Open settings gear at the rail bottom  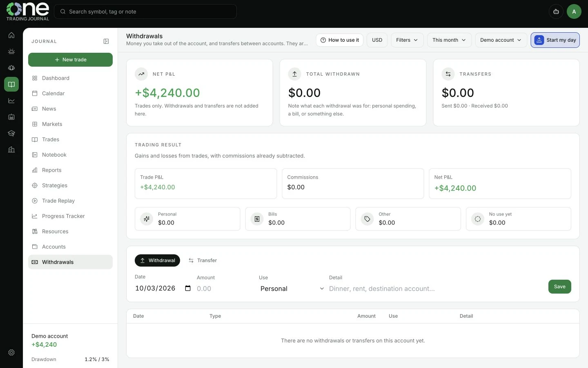(11, 352)
